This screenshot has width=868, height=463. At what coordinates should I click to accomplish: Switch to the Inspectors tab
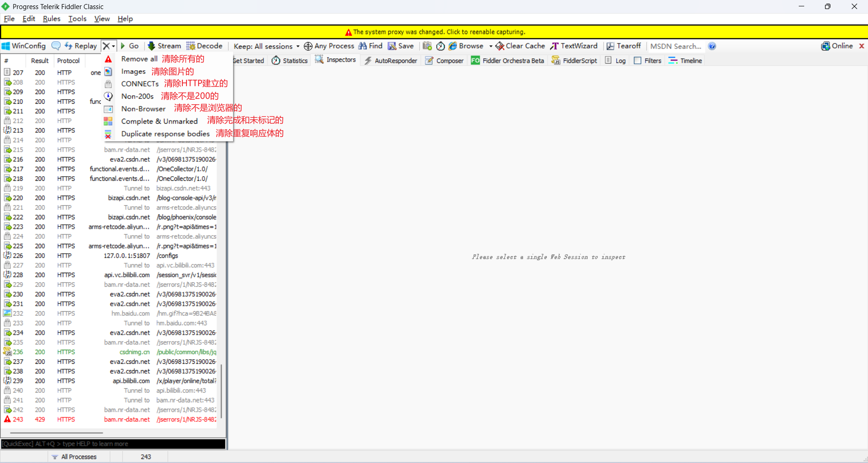point(335,60)
